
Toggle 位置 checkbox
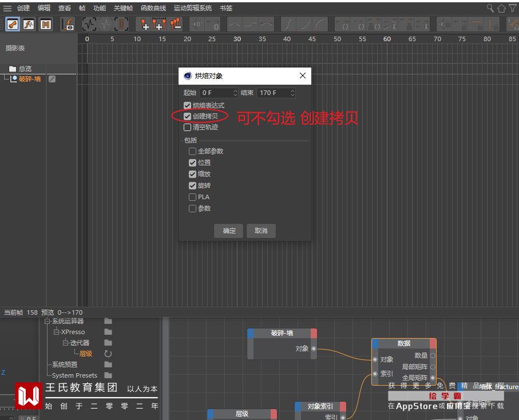point(192,163)
